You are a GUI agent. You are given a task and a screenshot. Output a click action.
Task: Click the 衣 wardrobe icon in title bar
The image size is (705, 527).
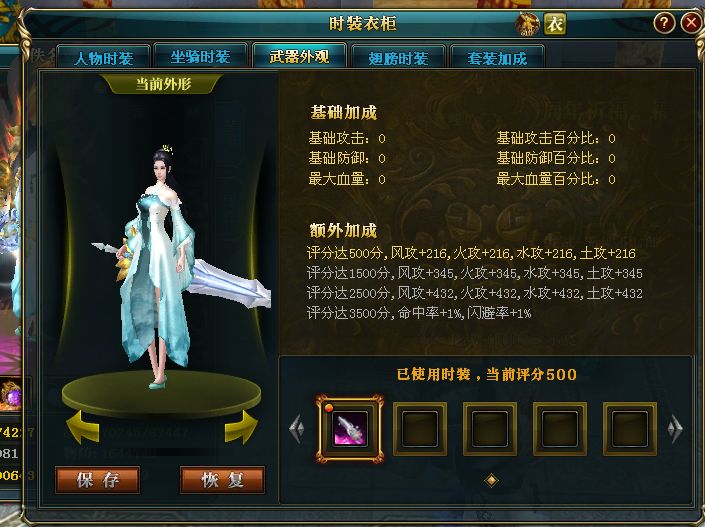tap(555, 24)
